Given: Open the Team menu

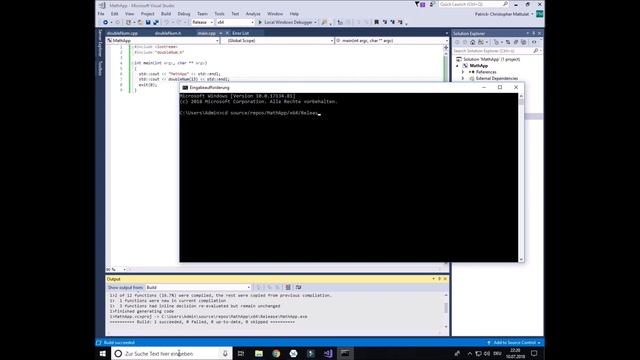Looking at the screenshot, I should (x=202, y=14).
